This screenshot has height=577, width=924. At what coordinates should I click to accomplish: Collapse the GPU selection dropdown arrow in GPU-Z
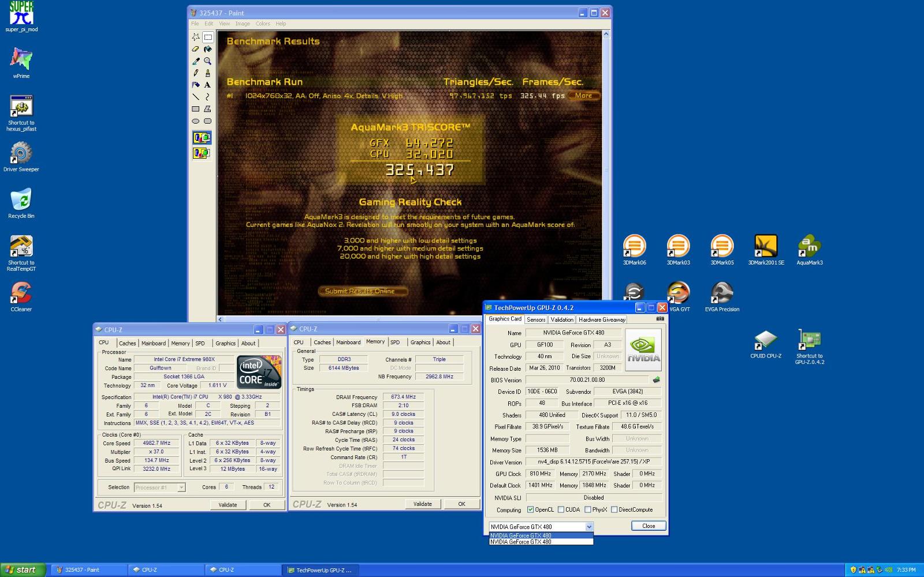tap(589, 526)
